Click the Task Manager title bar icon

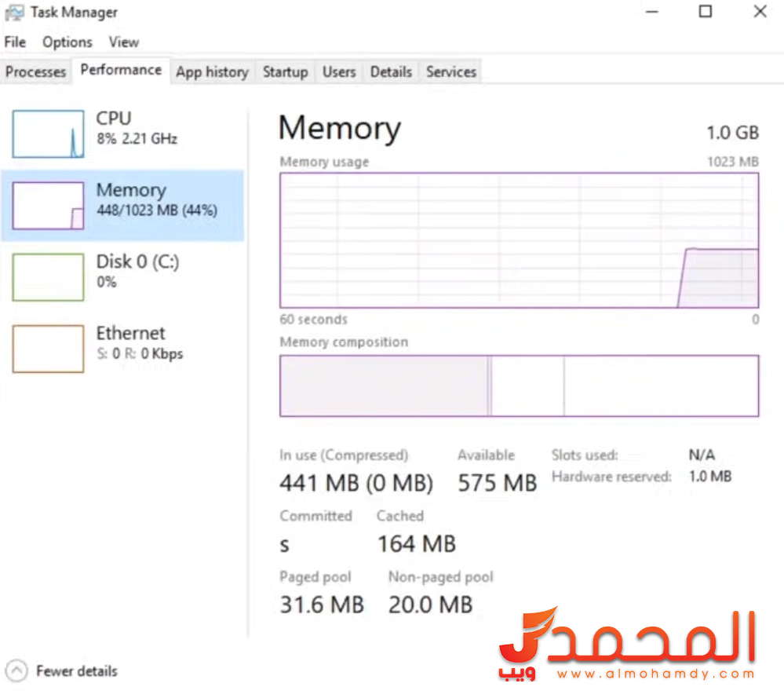(13, 13)
